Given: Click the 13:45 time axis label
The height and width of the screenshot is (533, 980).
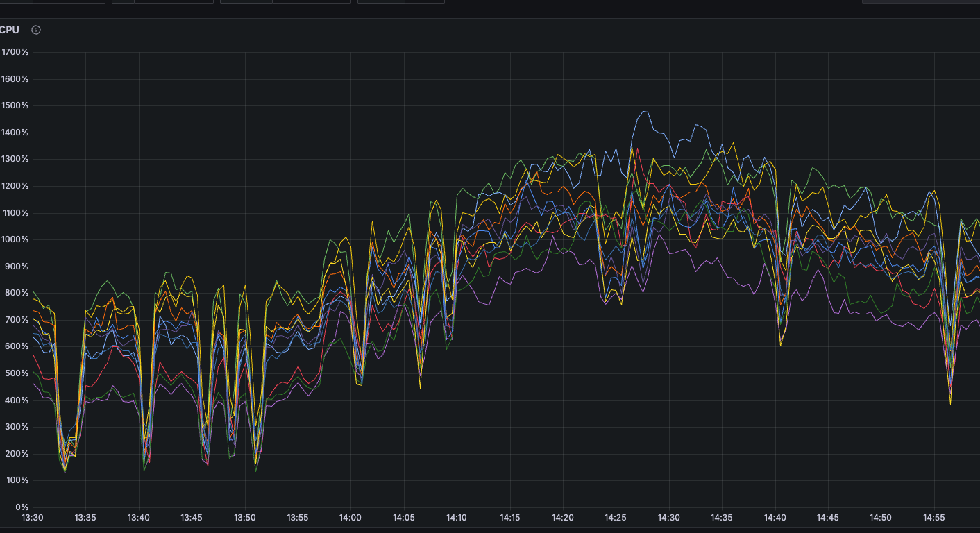Looking at the screenshot, I should tap(192, 518).
